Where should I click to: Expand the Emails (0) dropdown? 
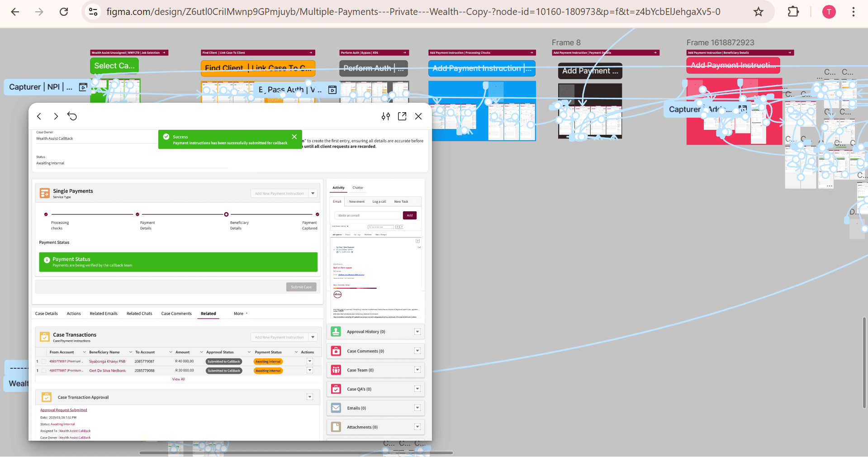[417, 408]
